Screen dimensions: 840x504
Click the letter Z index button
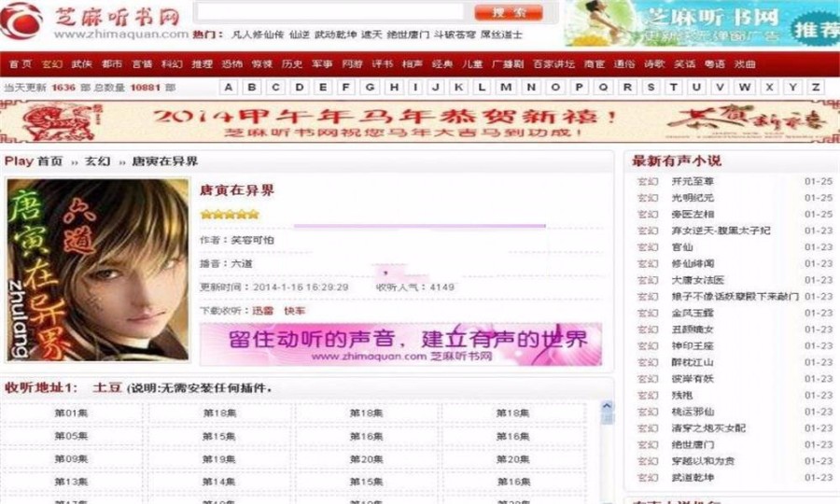816,87
